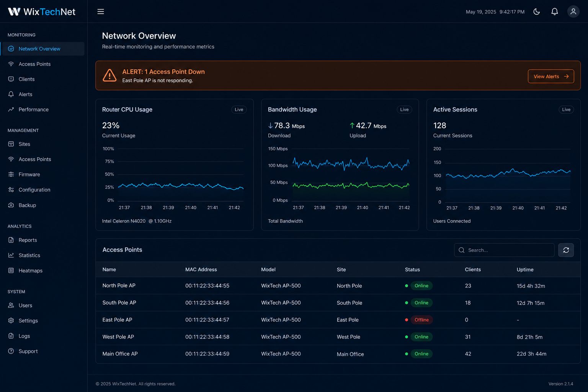Viewport: 588px width, 392px height.
Task: Click the Alerts bell sidebar icon
Action: click(11, 94)
